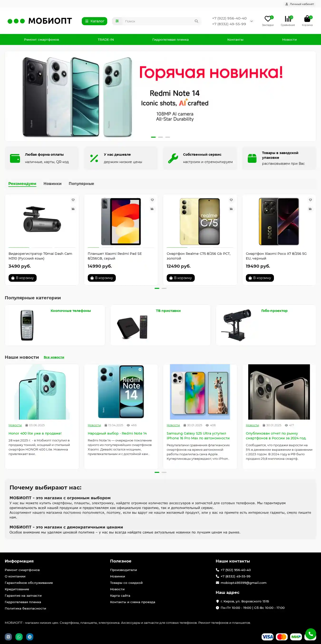Add Realme C75 to favorites heart
The height and width of the screenshot is (644, 321).
point(231,200)
